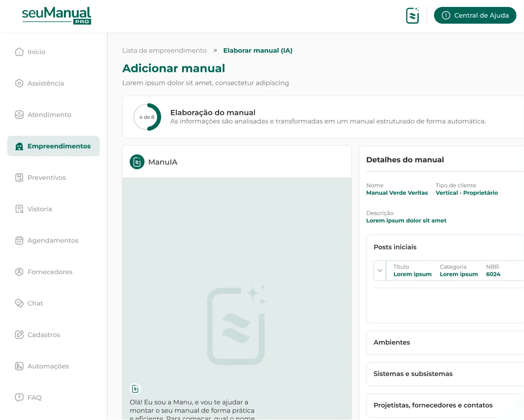Click the Assistência icon in sidebar
The width and height of the screenshot is (524, 420).
point(19,83)
